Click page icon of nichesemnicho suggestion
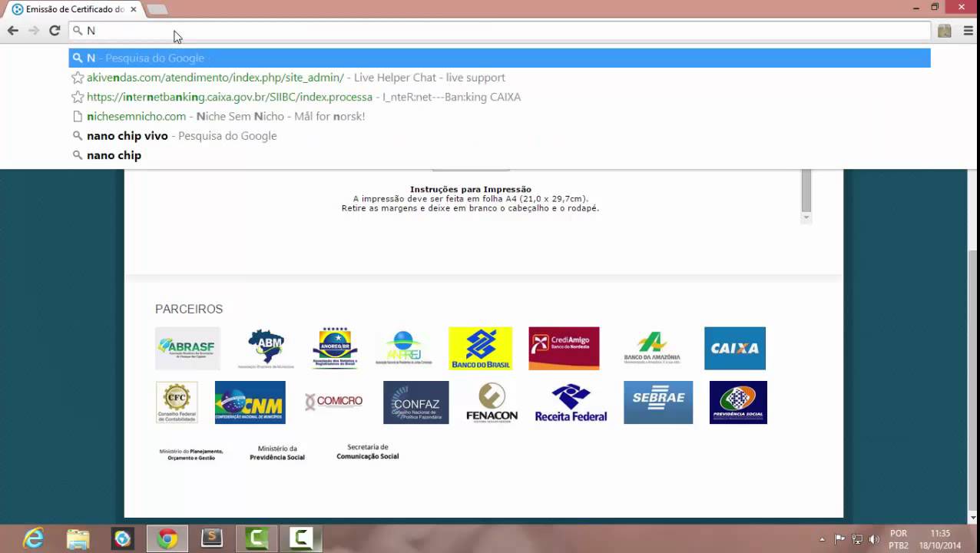Viewport: 980px width, 553px height. pos(78,116)
